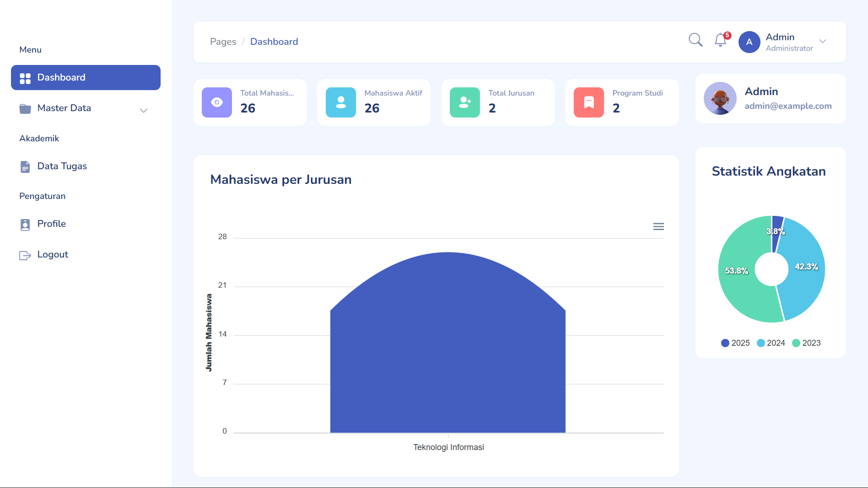
Task: Click the Logout link
Action: pos(52,255)
